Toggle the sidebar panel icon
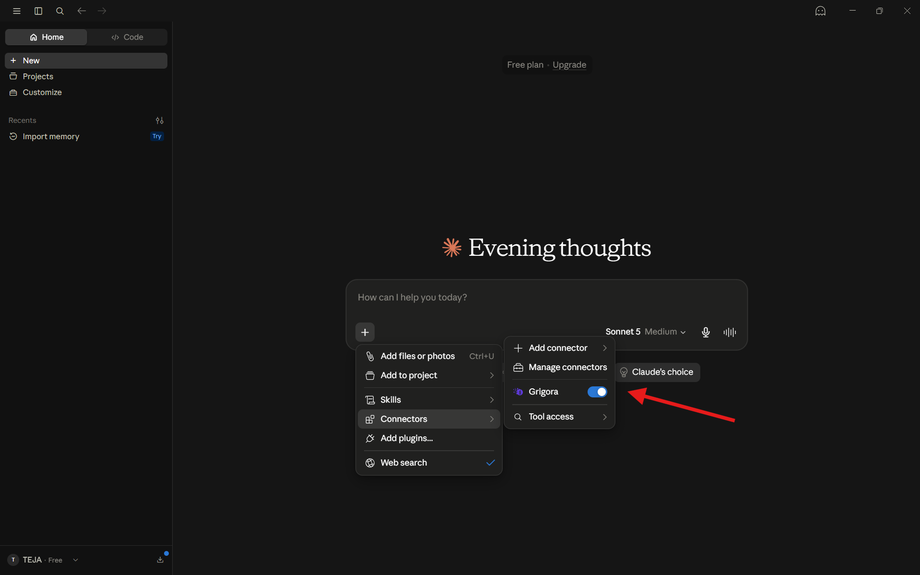Image resolution: width=920 pixels, height=575 pixels. [38, 11]
